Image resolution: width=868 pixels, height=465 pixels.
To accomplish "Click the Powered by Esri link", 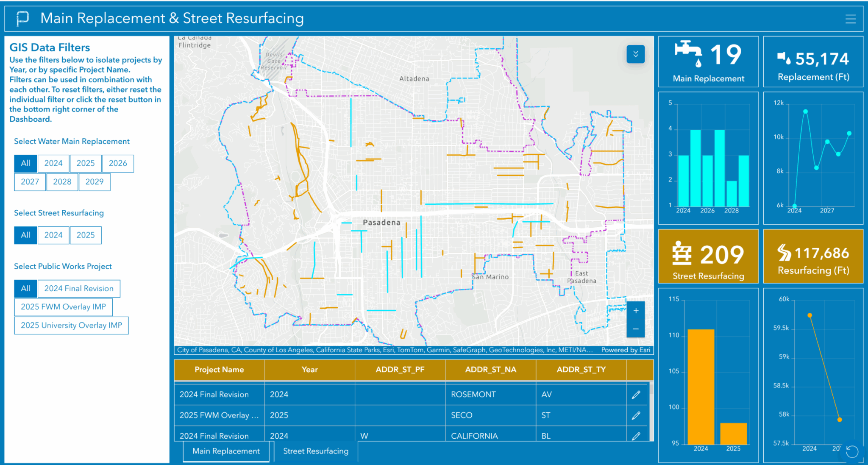I will [x=625, y=350].
